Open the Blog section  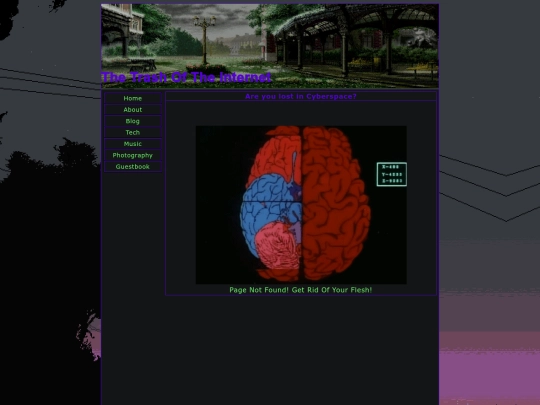click(133, 121)
